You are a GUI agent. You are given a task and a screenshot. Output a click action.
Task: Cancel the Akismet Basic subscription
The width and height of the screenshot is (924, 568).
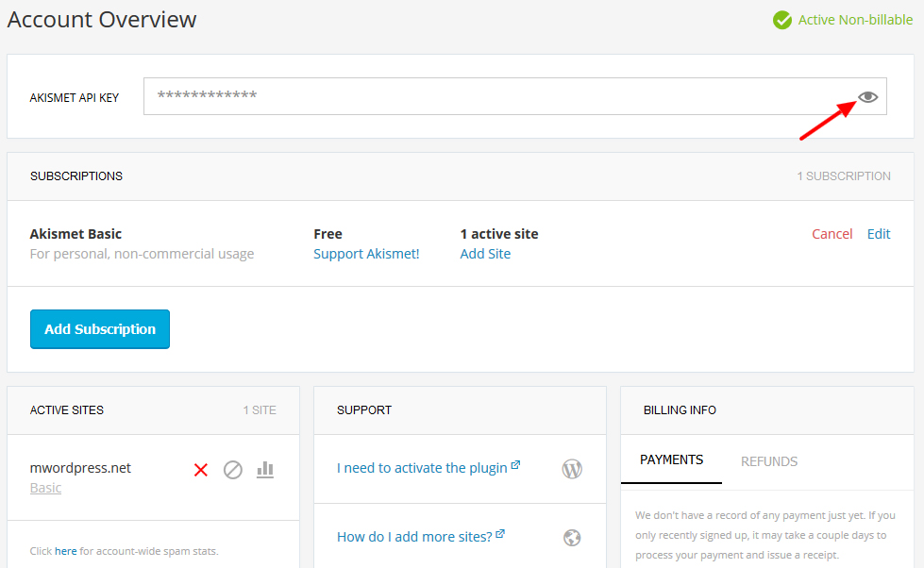[x=832, y=234]
